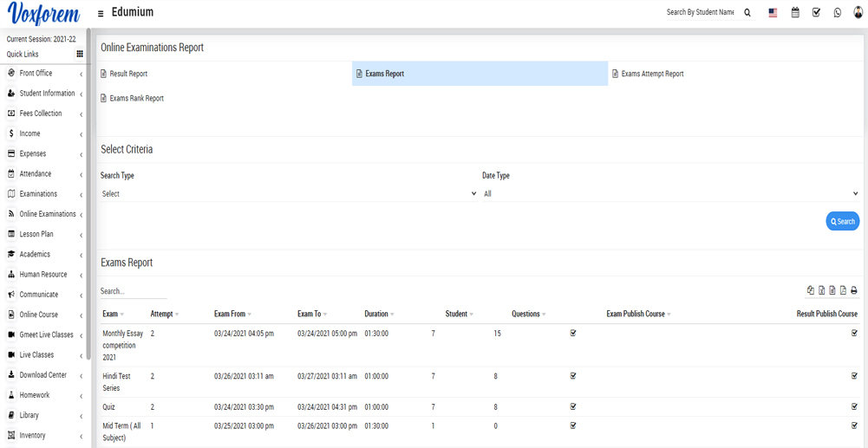Click the Search field above Exams table
The height and width of the screenshot is (448, 868).
tap(133, 292)
